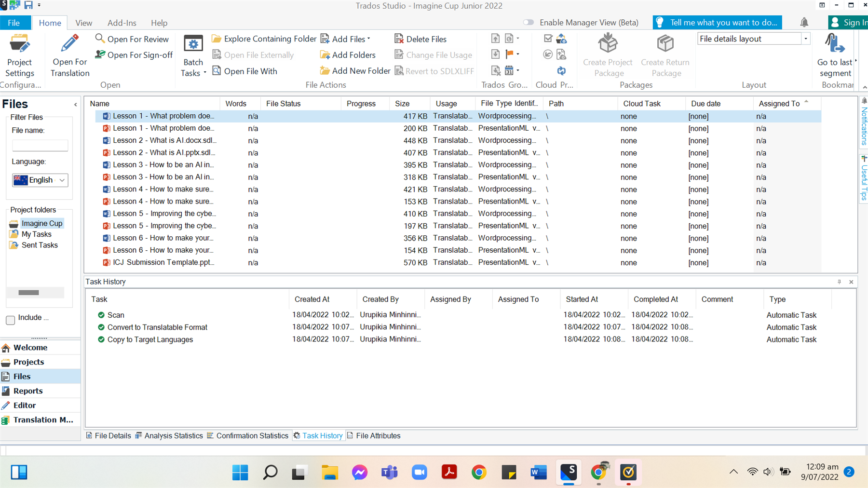Viewport: 868px width, 488px height.
Task: Click the publish project to cloud icon
Action: pos(561,39)
